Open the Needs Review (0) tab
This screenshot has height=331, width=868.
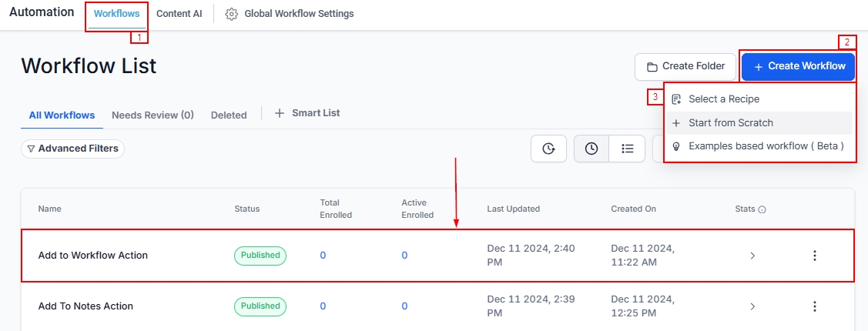(152, 115)
